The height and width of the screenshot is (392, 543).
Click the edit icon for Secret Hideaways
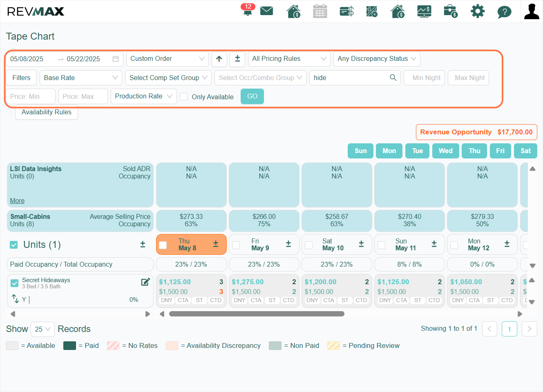pos(145,282)
